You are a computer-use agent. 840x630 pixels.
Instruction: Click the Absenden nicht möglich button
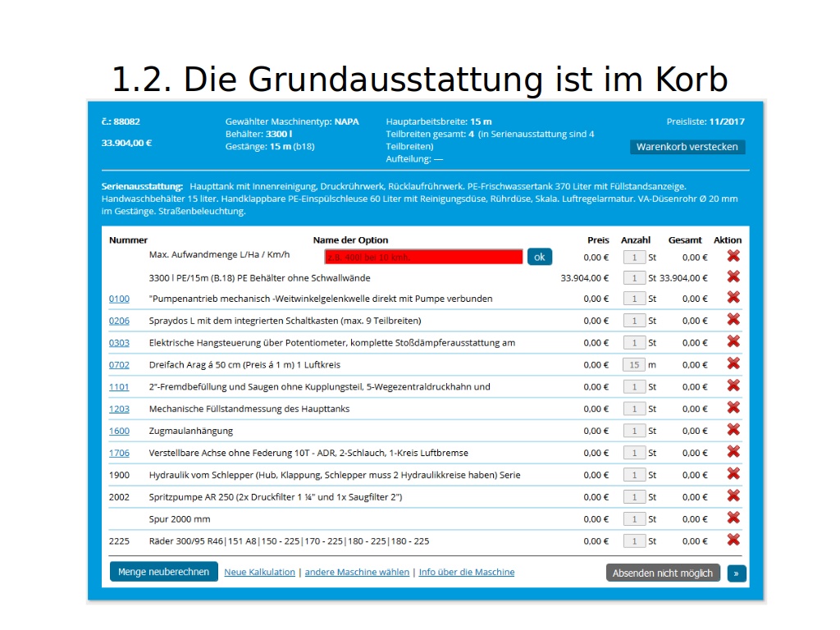[x=663, y=573]
